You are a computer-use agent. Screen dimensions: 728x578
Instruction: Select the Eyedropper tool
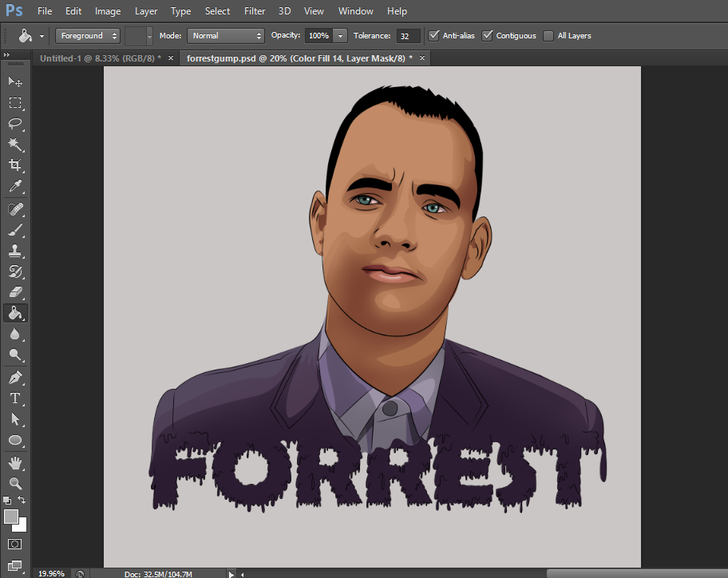click(x=15, y=187)
